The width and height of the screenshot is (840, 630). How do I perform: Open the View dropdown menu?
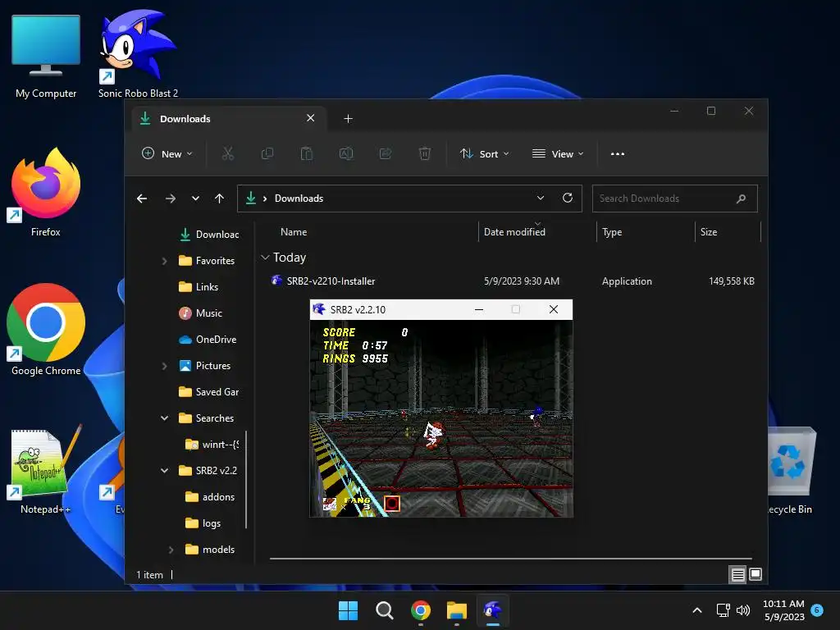pos(558,153)
